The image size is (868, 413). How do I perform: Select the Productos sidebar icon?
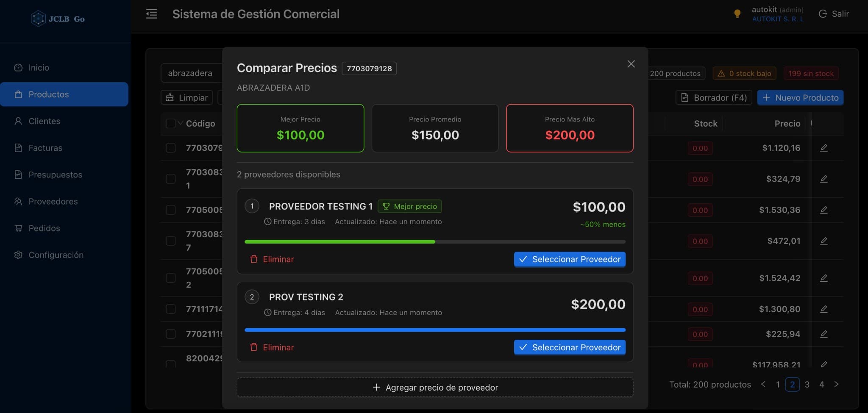click(17, 94)
